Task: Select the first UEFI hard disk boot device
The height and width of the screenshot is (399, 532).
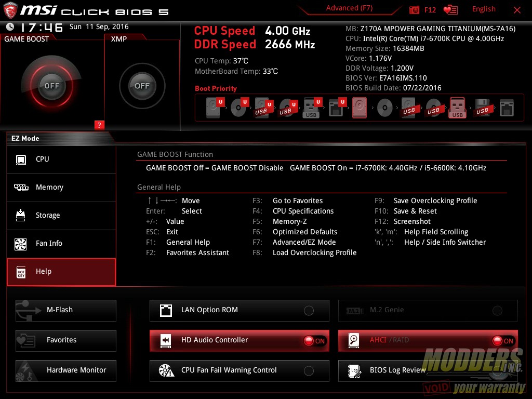Action: click(x=215, y=108)
